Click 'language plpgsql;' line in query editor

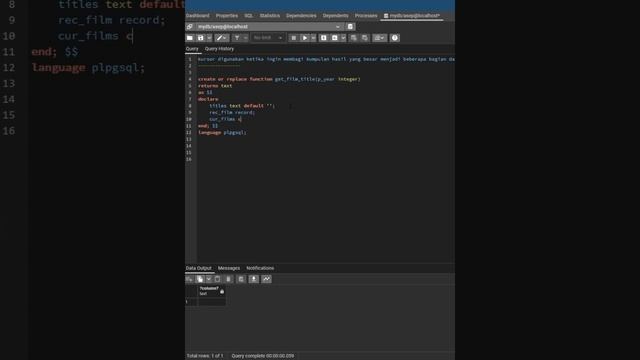click(x=222, y=132)
